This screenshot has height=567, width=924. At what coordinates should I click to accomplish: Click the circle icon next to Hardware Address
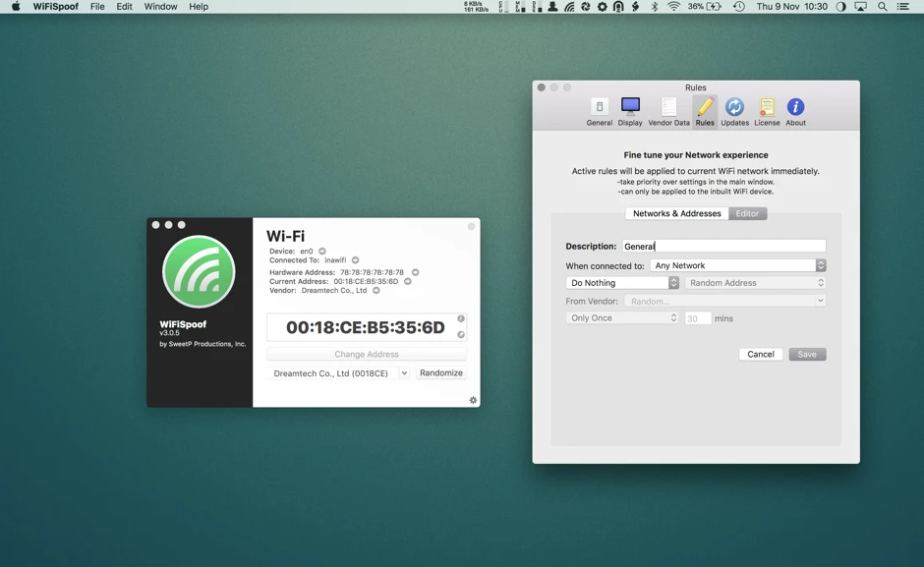[x=416, y=272]
